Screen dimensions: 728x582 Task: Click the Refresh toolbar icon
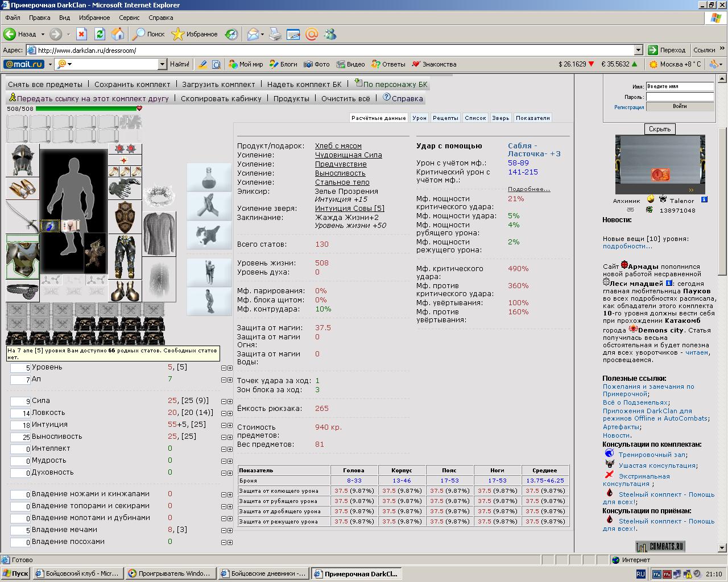(100, 34)
